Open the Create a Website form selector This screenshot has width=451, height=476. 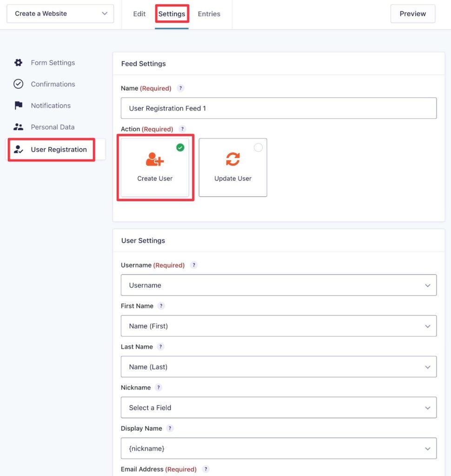pyautogui.click(x=60, y=13)
